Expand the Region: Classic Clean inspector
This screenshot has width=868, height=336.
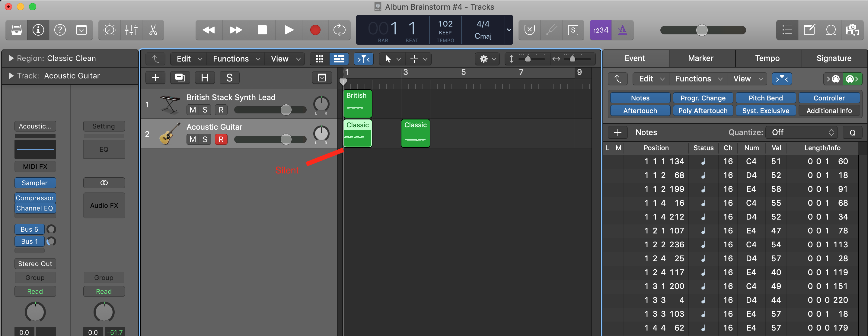[x=11, y=58]
